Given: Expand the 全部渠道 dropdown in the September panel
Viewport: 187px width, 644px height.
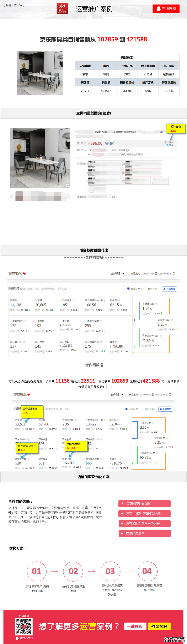Looking at the screenshot, I should (x=117, y=394).
